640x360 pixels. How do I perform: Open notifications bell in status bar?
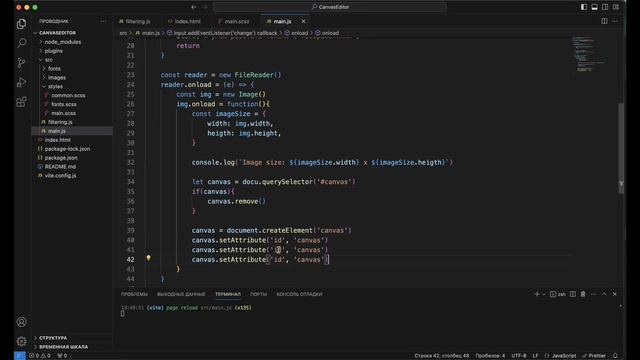615,356
